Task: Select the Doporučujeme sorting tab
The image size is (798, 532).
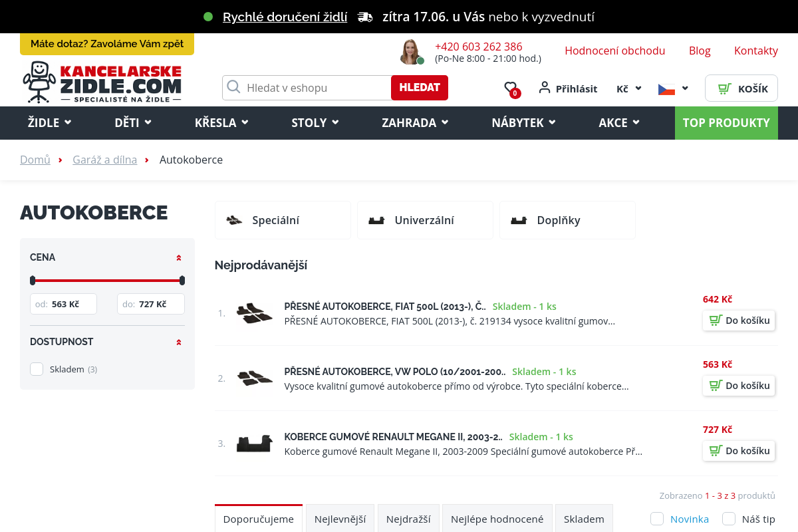Action: pyautogui.click(x=259, y=519)
